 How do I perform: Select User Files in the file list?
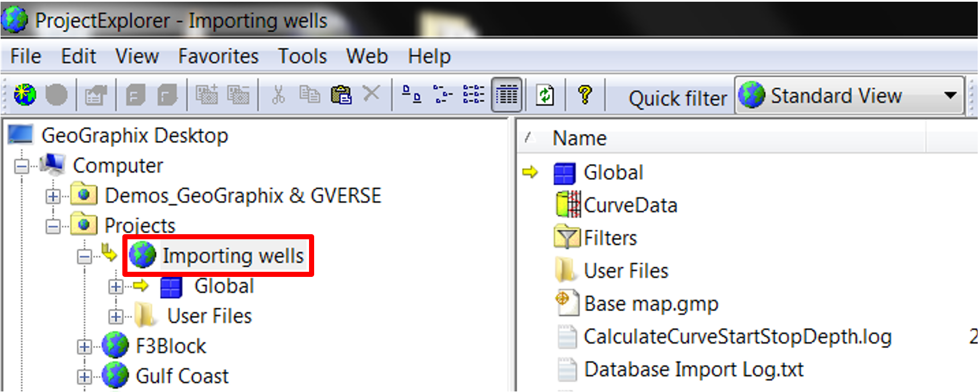coord(626,271)
